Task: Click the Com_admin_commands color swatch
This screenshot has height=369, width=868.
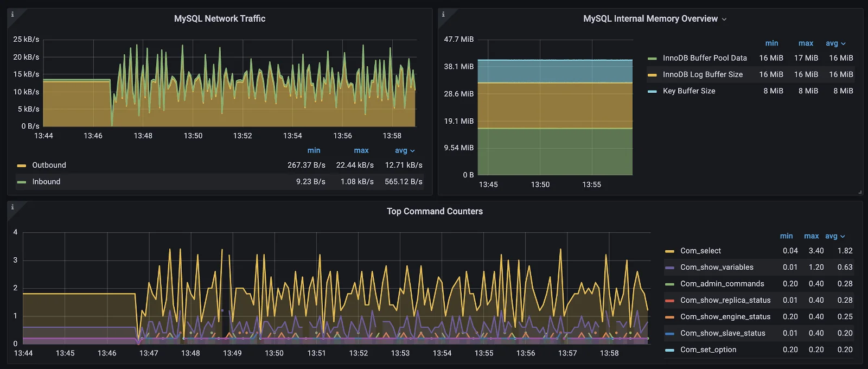Action: click(669, 284)
